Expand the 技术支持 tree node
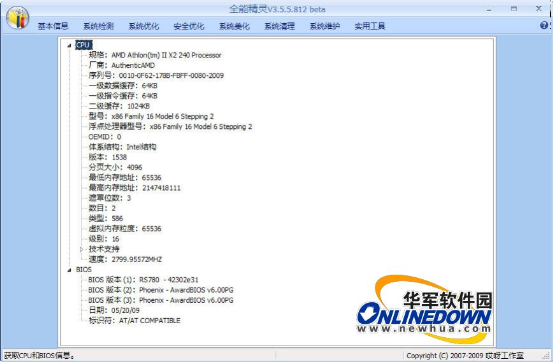Viewport: 554px width, 362px height. pyautogui.click(x=82, y=249)
